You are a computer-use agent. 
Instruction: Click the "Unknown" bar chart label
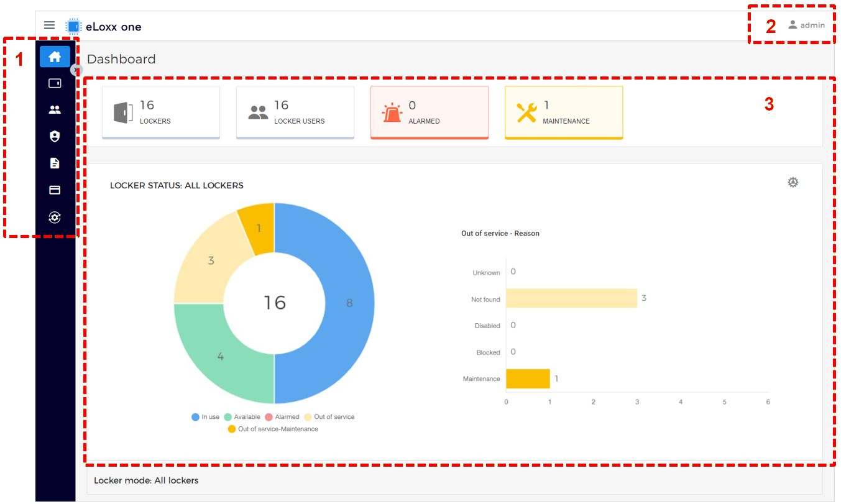pyautogui.click(x=486, y=273)
